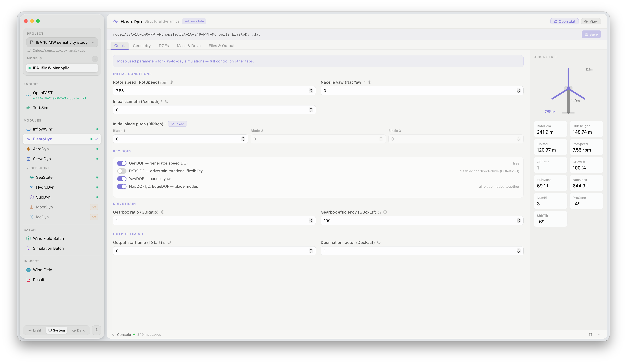Open Results chart icon

coord(28,280)
